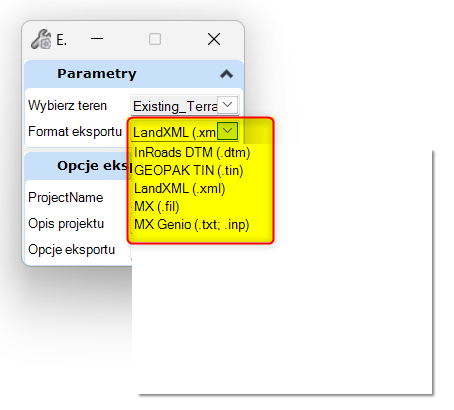Viewport: 454px width, 410px height.
Task: Collapse the Parametry section chevron
Action: pos(227,74)
